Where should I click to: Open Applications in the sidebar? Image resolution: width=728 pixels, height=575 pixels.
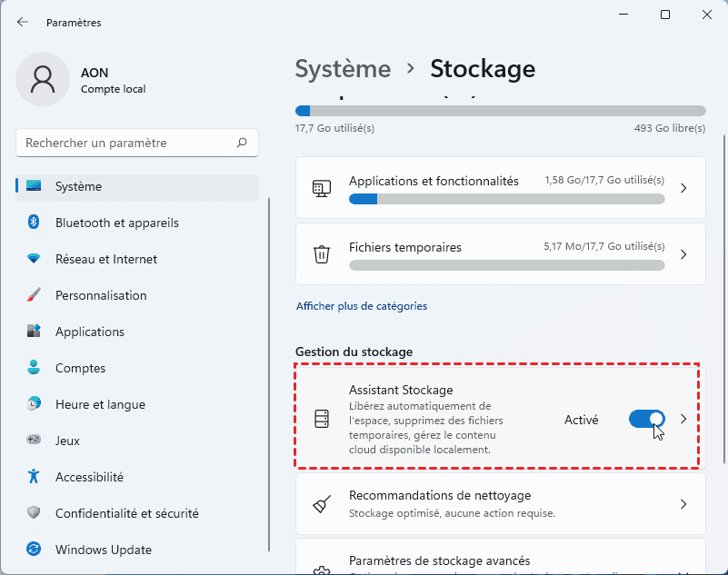tap(89, 332)
